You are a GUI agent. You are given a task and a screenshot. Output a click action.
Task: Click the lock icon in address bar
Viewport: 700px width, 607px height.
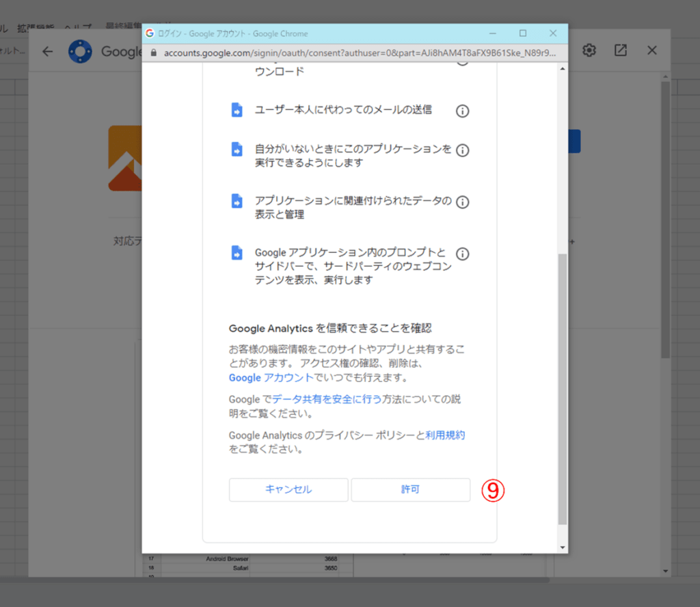[x=153, y=52]
